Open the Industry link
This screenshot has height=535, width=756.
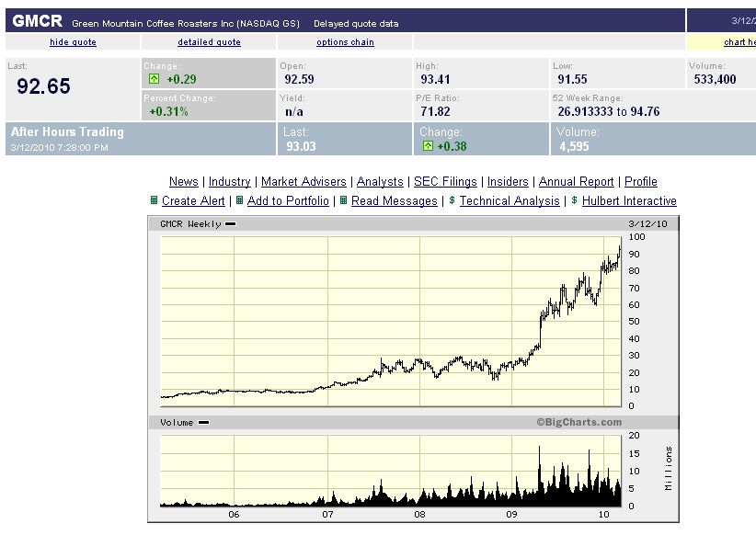[230, 182]
